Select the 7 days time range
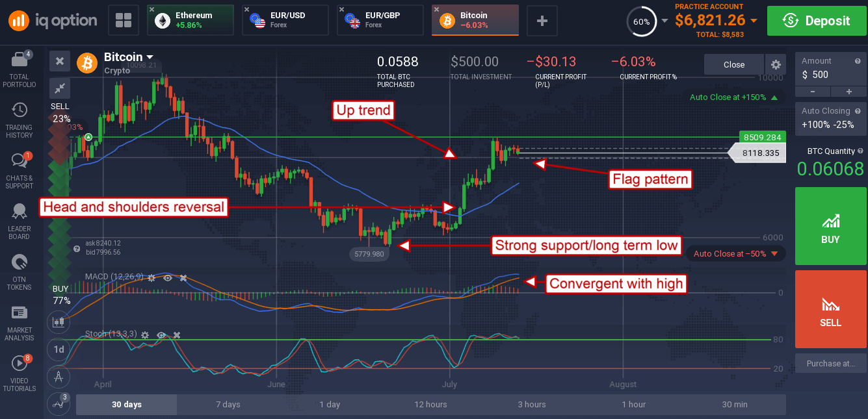Image resolution: width=868 pixels, height=419 pixels. [228, 404]
